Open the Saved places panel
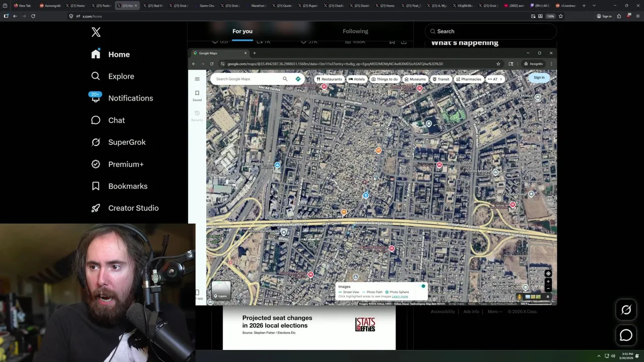Viewport: 644px width, 362px height. point(197,96)
